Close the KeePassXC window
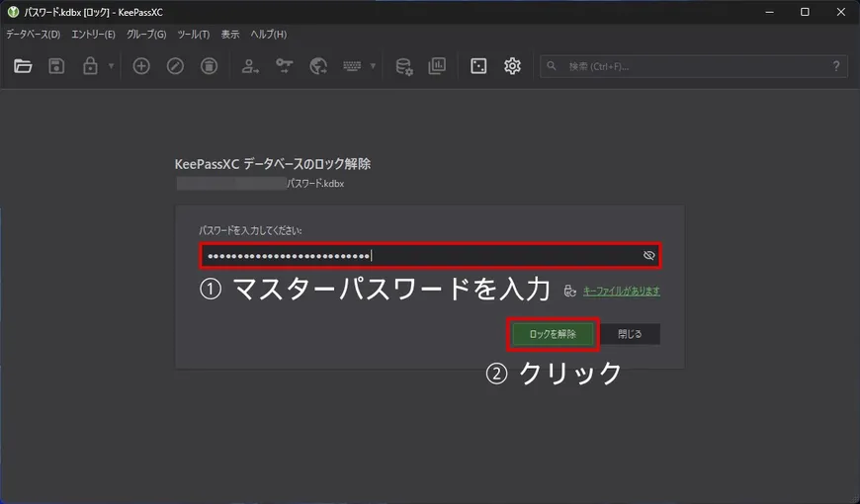 tap(841, 12)
